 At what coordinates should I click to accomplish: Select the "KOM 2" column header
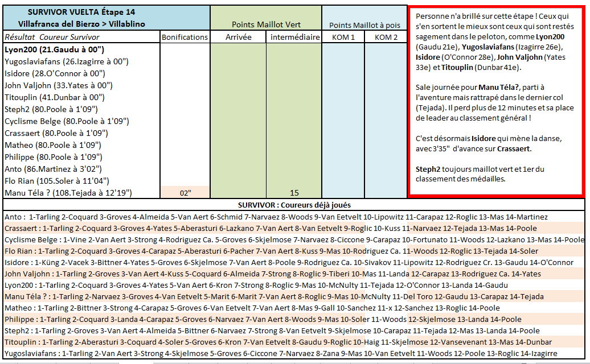point(386,37)
